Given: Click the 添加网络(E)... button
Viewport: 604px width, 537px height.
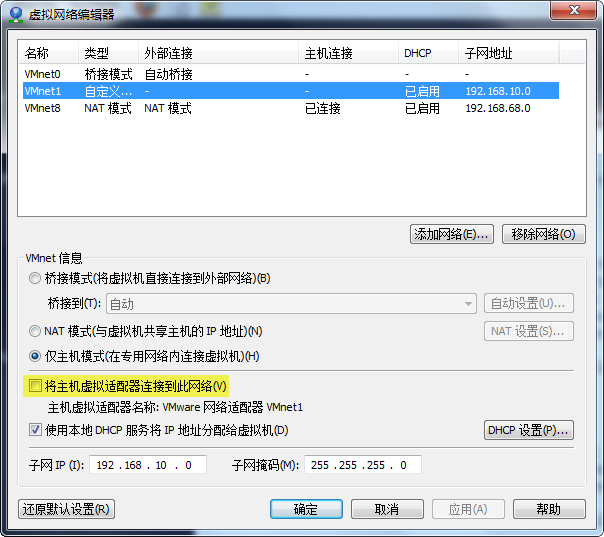Looking at the screenshot, I should [x=451, y=234].
